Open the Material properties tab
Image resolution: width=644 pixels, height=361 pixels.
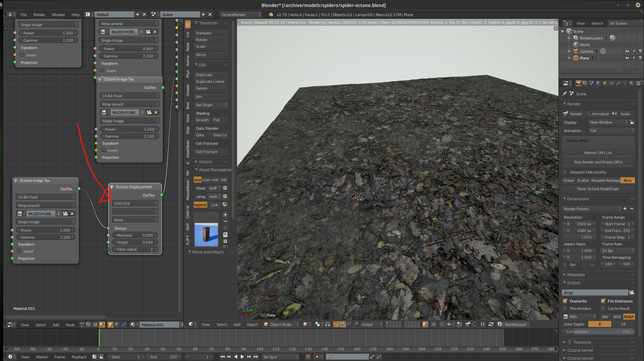(x=632, y=83)
